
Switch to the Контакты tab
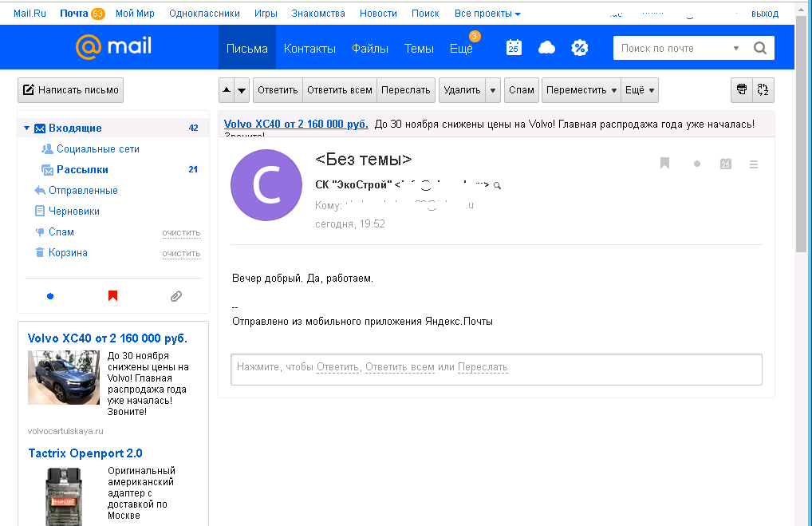click(x=309, y=48)
